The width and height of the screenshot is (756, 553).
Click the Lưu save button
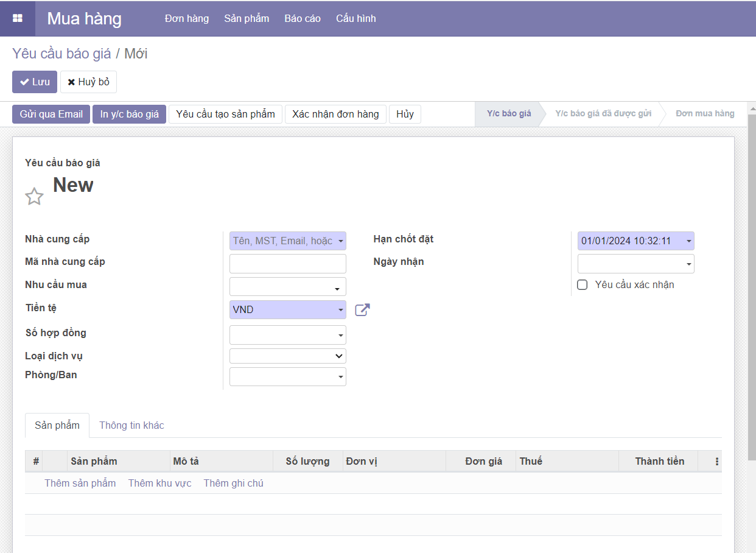(35, 82)
